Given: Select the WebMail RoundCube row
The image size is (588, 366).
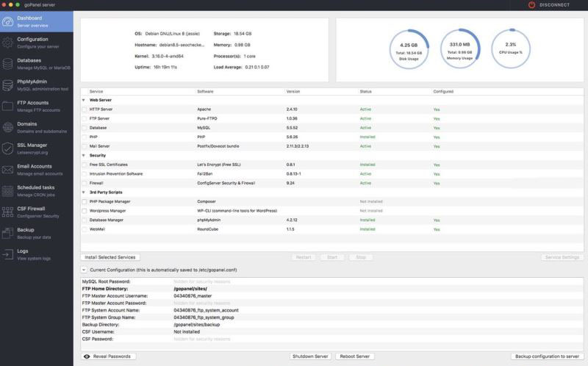Looking at the screenshot, I should [332, 229].
